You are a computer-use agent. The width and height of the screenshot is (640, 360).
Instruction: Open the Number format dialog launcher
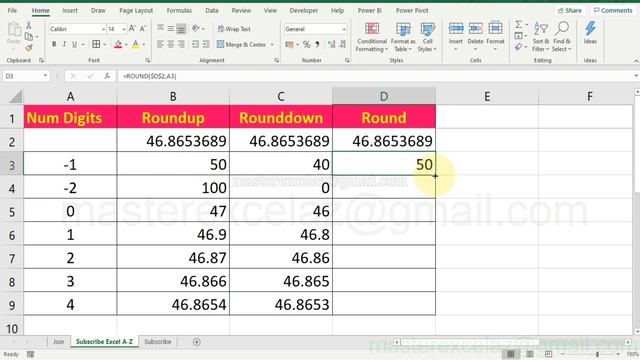pyautogui.click(x=347, y=60)
